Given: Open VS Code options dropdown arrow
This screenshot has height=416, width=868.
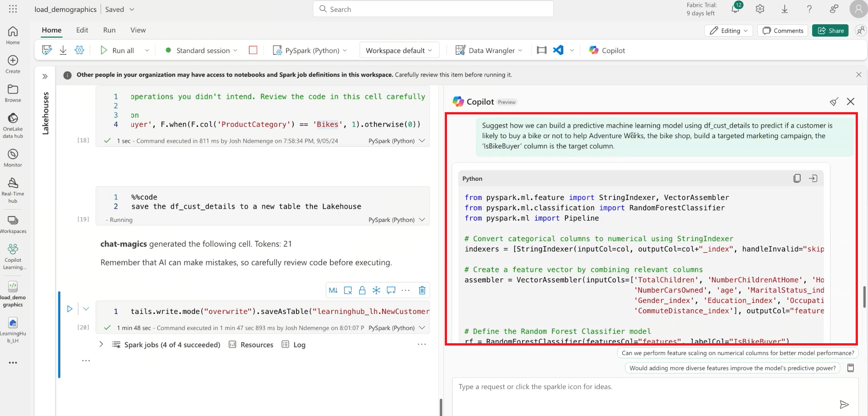Looking at the screenshot, I should pyautogui.click(x=571, y=50).
